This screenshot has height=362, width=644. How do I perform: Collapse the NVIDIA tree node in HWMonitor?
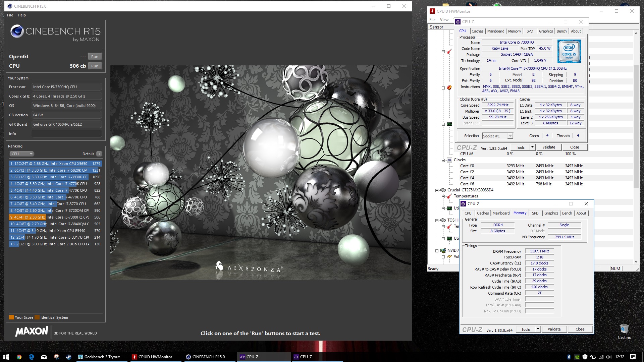pos(437,250)
